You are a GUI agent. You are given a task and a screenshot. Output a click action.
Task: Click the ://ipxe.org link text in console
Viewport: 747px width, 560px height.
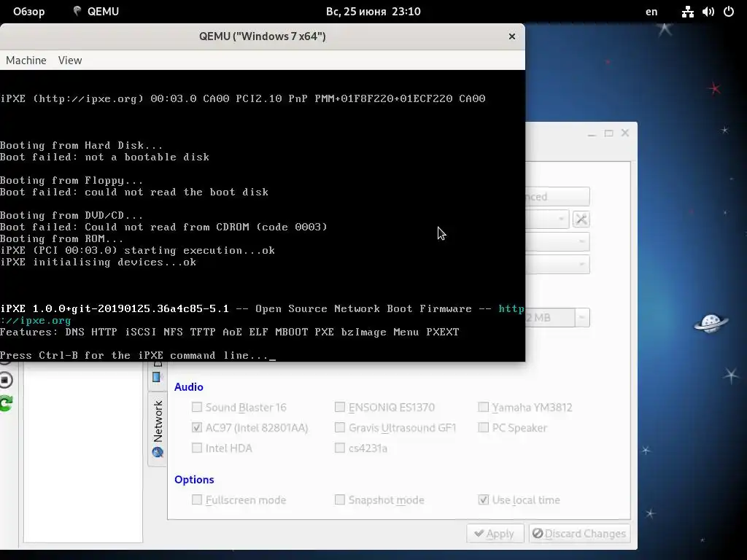tap(36, 321)
